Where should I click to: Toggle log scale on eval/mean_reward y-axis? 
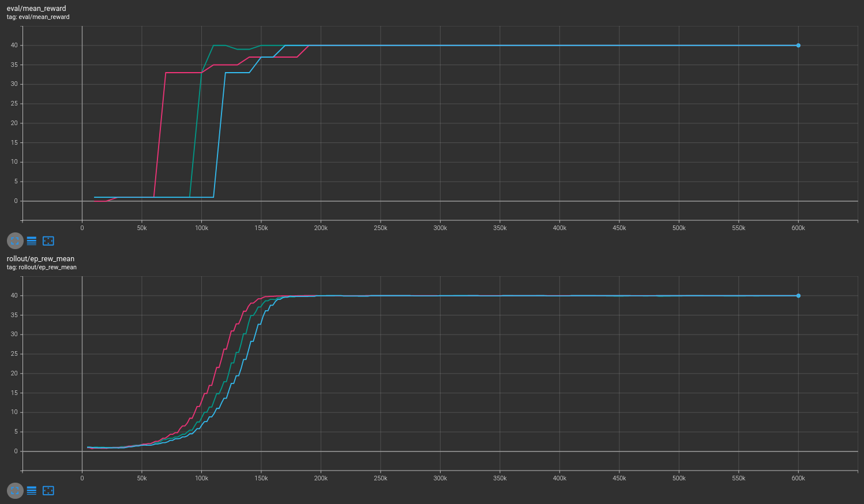[32, 241]
